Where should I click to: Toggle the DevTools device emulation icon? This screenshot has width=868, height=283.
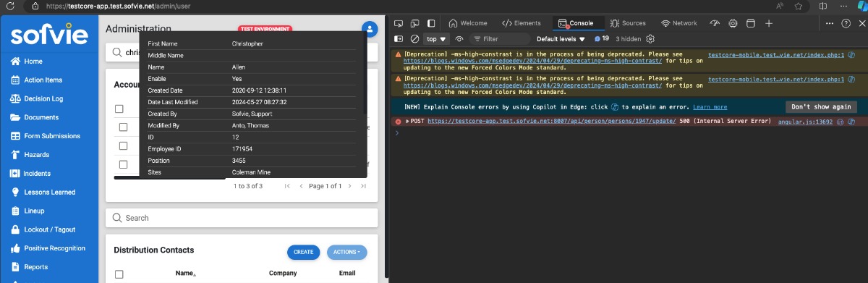point(415,23)
